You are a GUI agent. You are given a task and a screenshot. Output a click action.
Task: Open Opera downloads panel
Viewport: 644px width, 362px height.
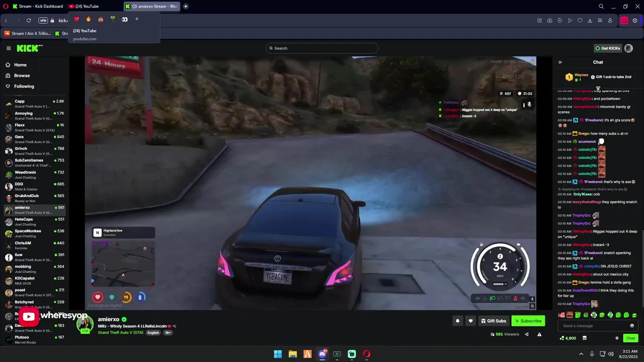click(590, 21)
